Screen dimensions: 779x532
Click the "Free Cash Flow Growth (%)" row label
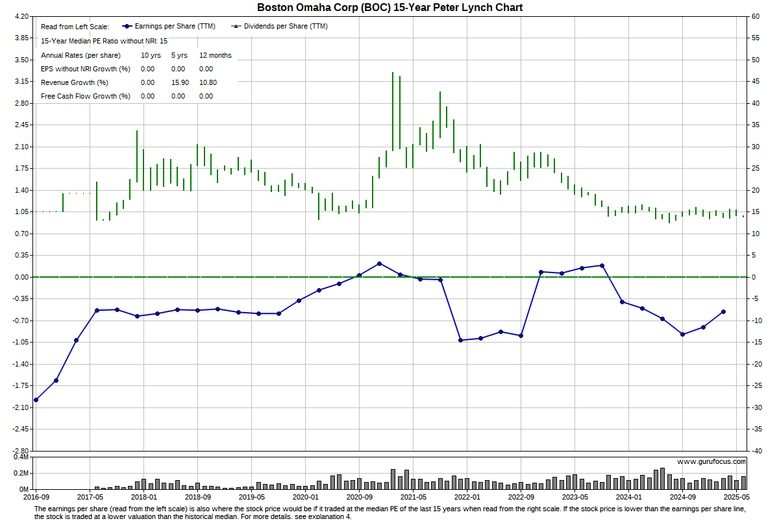(86, 96)
